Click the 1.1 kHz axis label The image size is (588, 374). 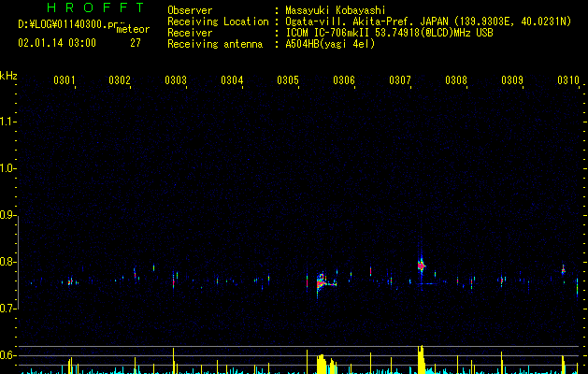7,122
